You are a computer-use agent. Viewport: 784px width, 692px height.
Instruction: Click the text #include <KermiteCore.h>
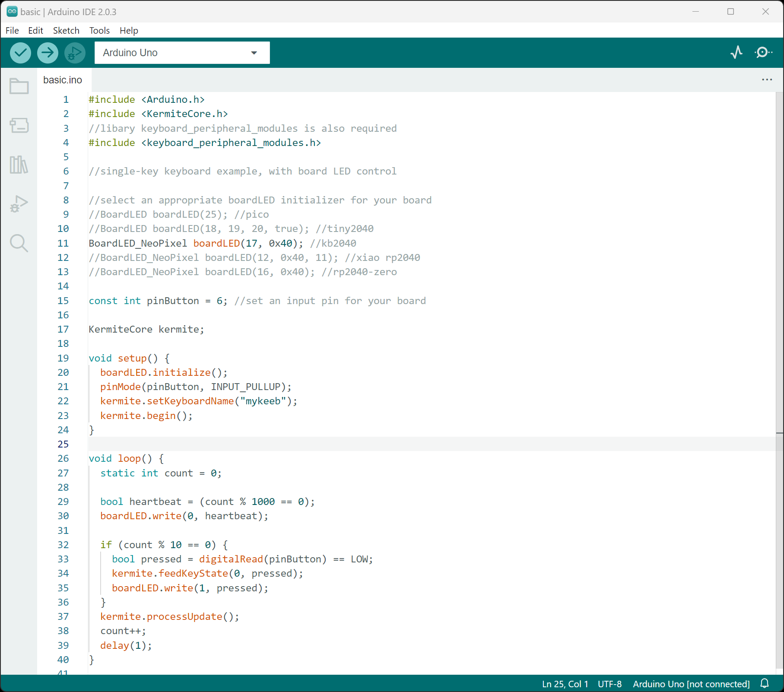(158, 114)
